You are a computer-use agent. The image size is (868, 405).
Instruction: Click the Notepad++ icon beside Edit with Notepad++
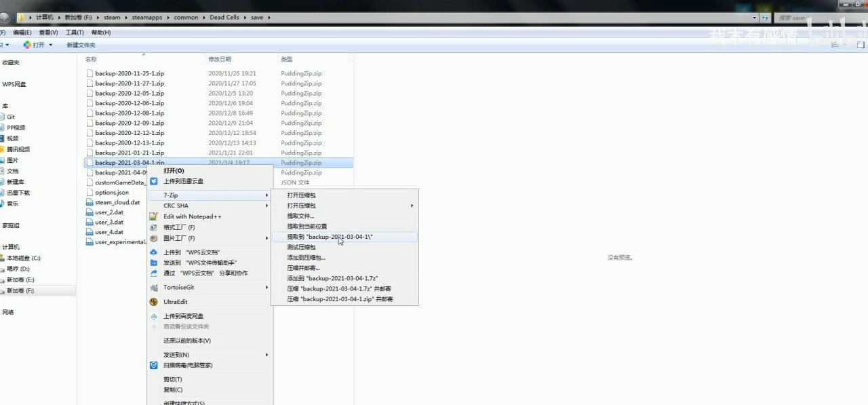(154, 216)
